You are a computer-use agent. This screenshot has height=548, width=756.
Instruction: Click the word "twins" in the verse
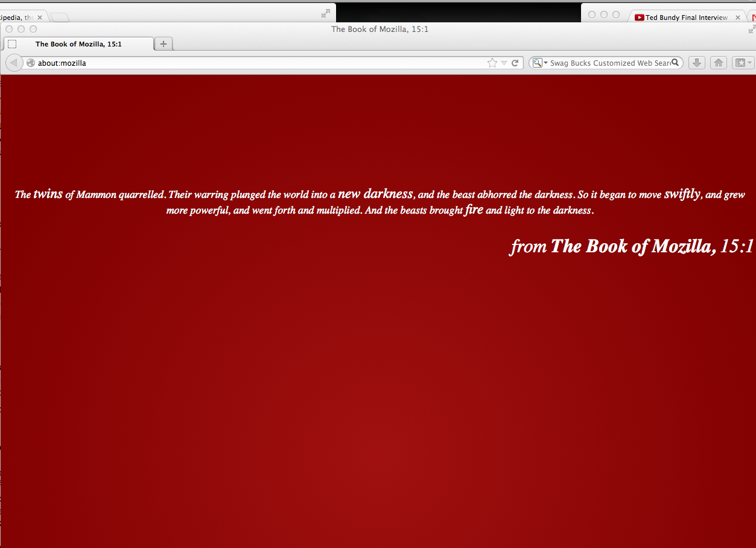click(x=48, y=194)
